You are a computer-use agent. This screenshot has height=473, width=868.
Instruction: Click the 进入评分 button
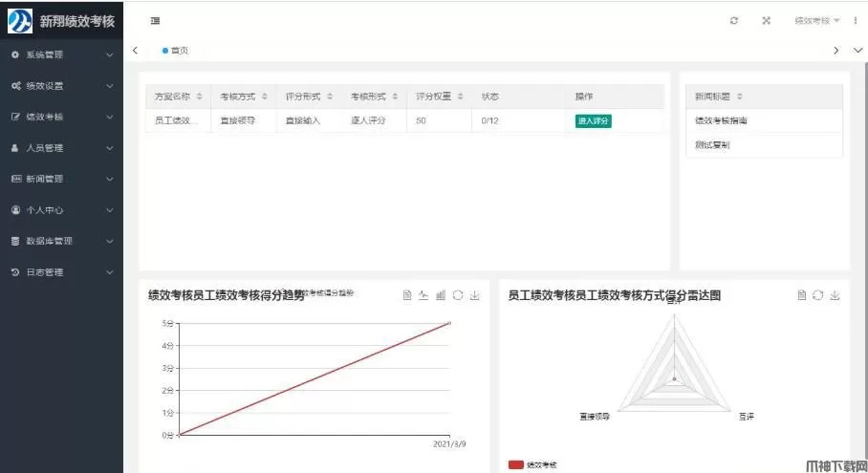pyautogui.click(x=593, y=121)
